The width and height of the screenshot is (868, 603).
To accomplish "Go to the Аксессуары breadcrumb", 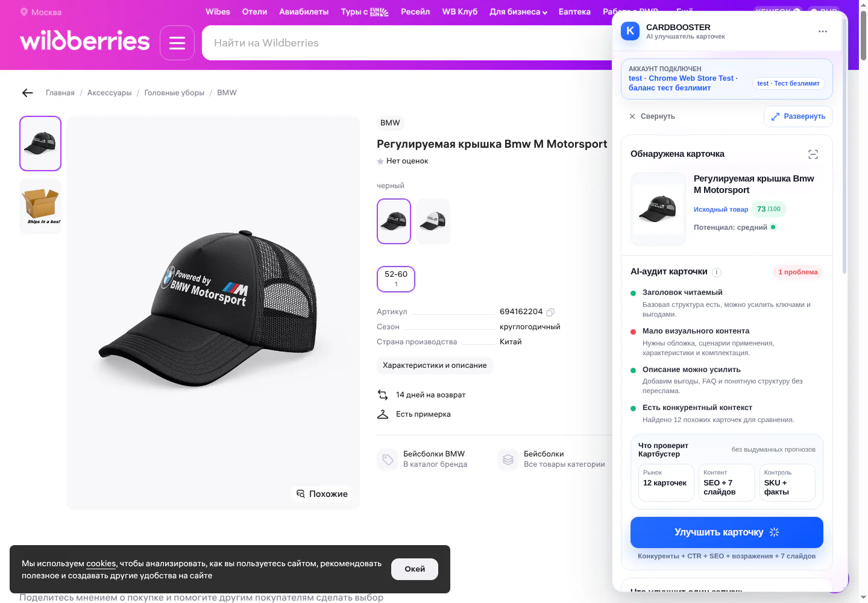I will pyautogui.click(x=109, y=93).
